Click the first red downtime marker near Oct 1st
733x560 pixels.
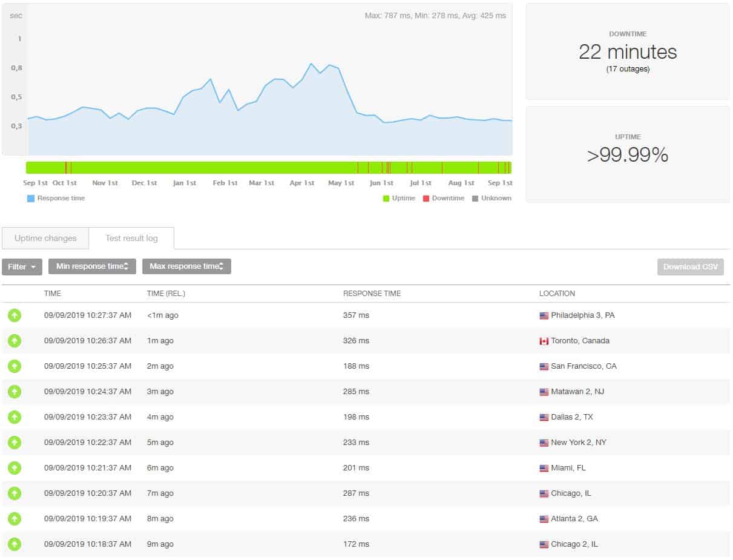coord(66,168)
